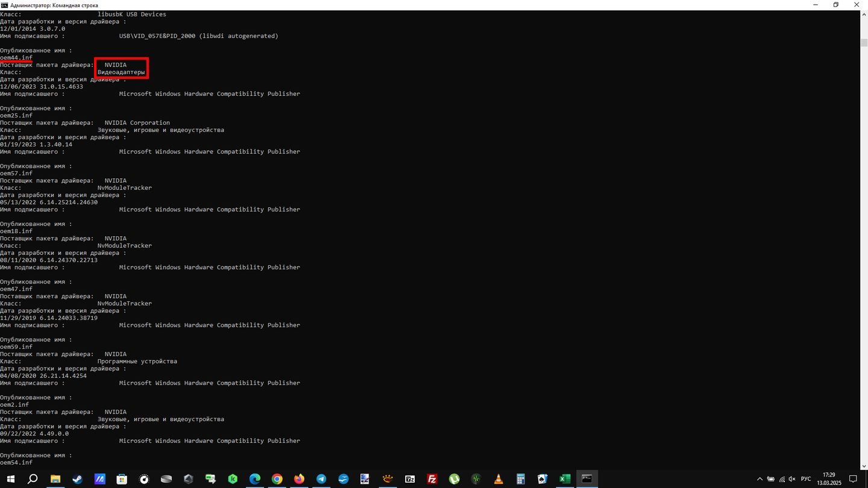
Task: Click the libusbK USB Devices class text
Action: [x=132, y=14]
